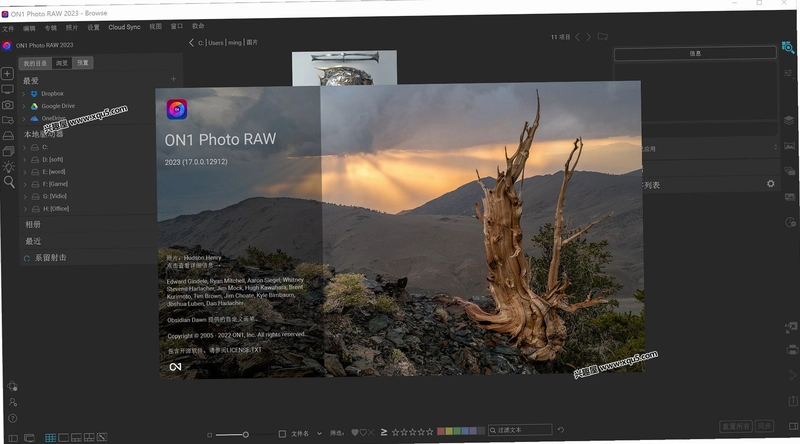Click the folder navigation icon beside item count
Screen dimensions: 800x444
point(603,37)
